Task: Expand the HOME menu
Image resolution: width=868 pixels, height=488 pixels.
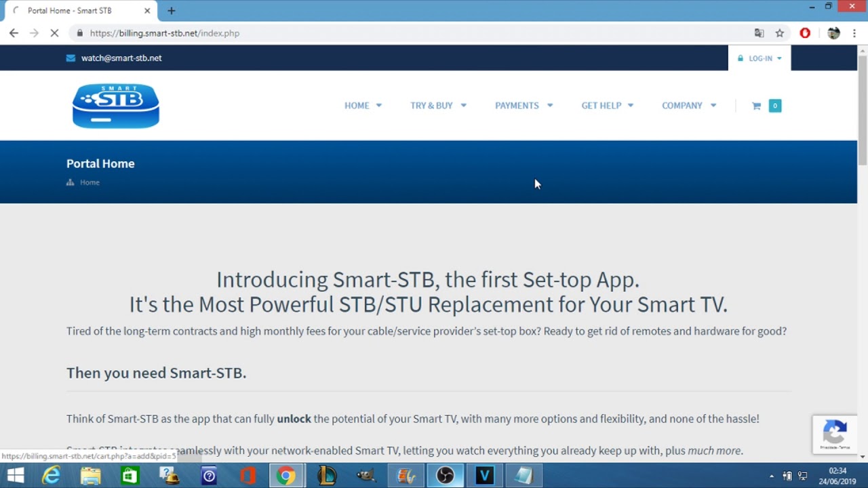Action: click(x=363, y=105)
